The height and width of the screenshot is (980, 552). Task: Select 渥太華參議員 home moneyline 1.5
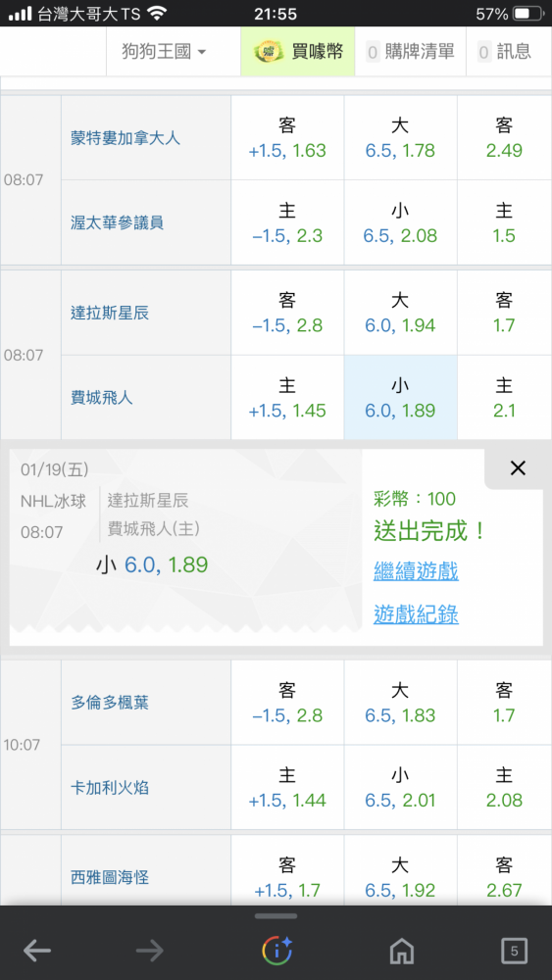coord(504,222)
